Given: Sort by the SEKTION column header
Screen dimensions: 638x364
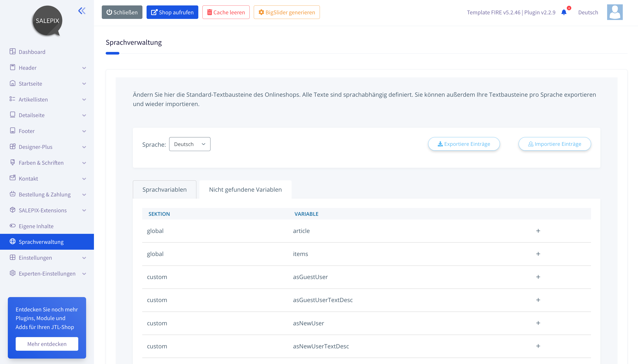Looking at the screenshot, I should [159, 214].
